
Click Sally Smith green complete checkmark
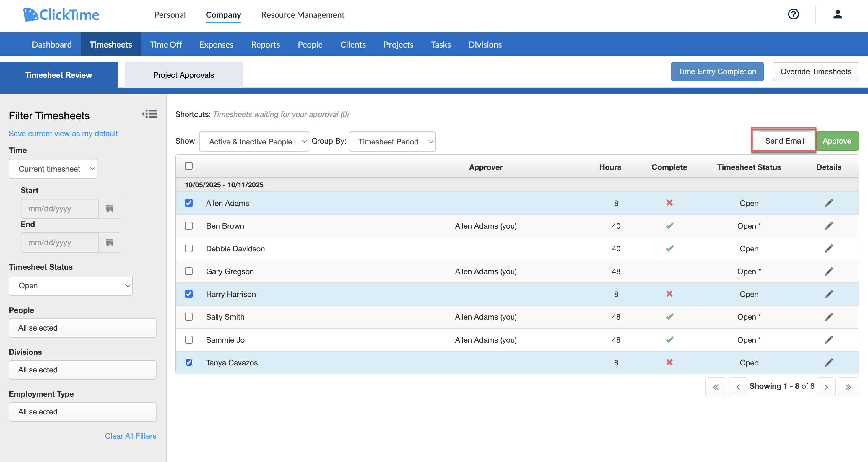[x=669, y=317]
